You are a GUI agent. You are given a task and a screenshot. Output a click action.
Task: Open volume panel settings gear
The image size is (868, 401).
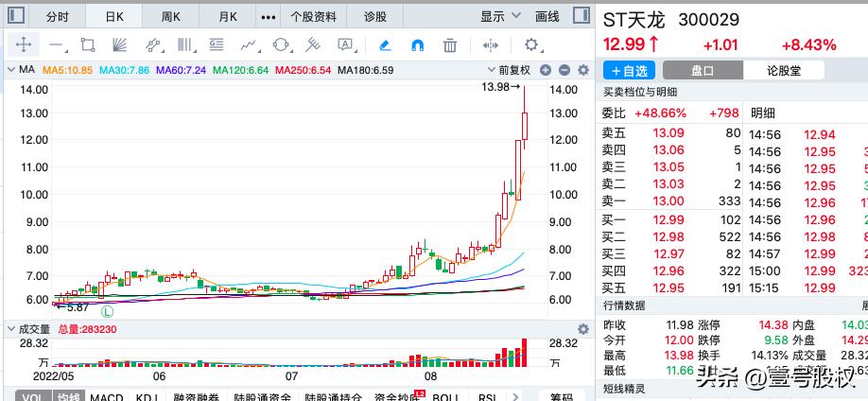tap(582, 329)
